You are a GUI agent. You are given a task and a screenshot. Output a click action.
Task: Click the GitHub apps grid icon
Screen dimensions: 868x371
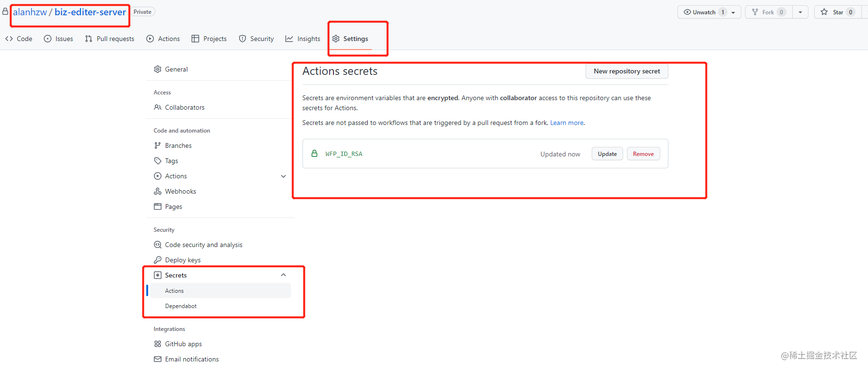click(158, 344)
